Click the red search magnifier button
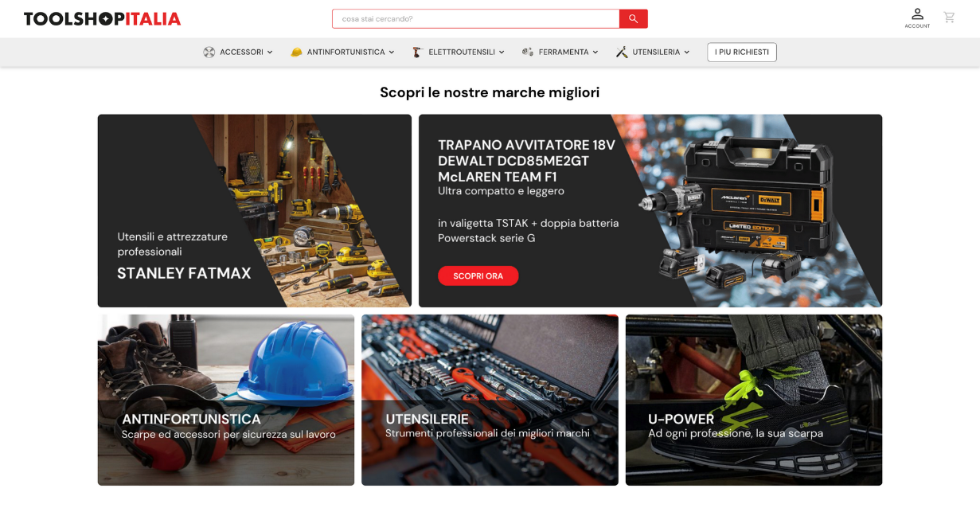The height and width of the screenshot is (512, 980). click(633, 18)
